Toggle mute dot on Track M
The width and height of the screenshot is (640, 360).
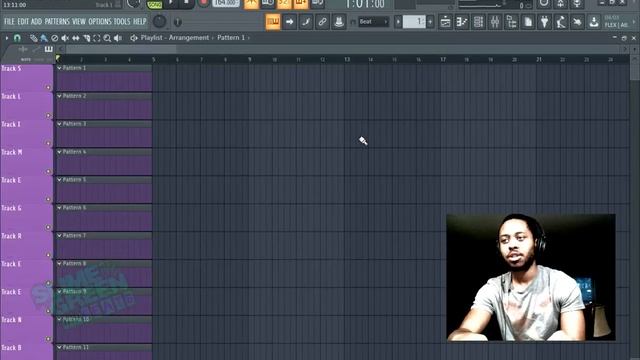(x=48, y=171)
